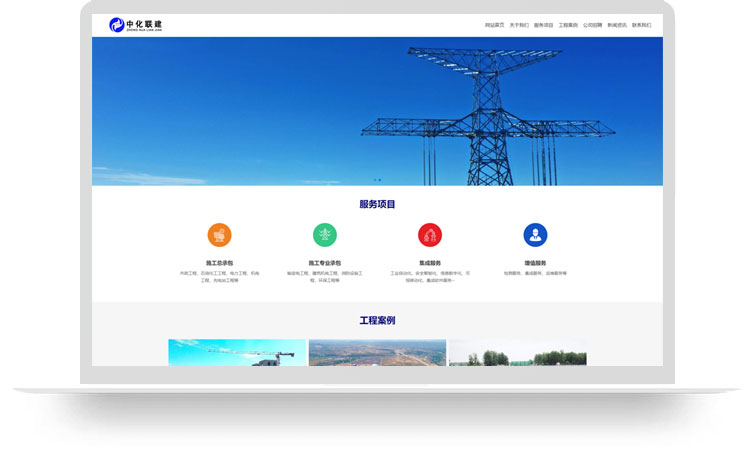Go to the 关于我们 page

pos(519,25)
